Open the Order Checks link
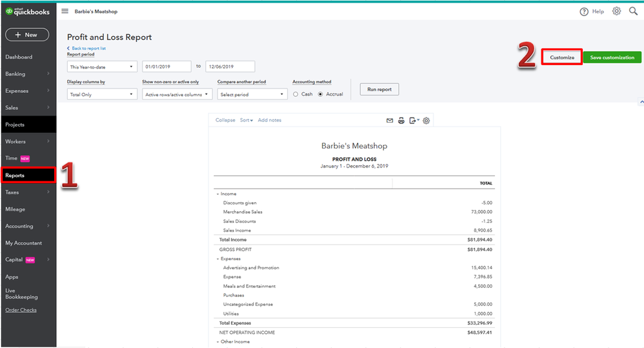Image resolution: width=644 pixels, height=348 pixels. 21,310
